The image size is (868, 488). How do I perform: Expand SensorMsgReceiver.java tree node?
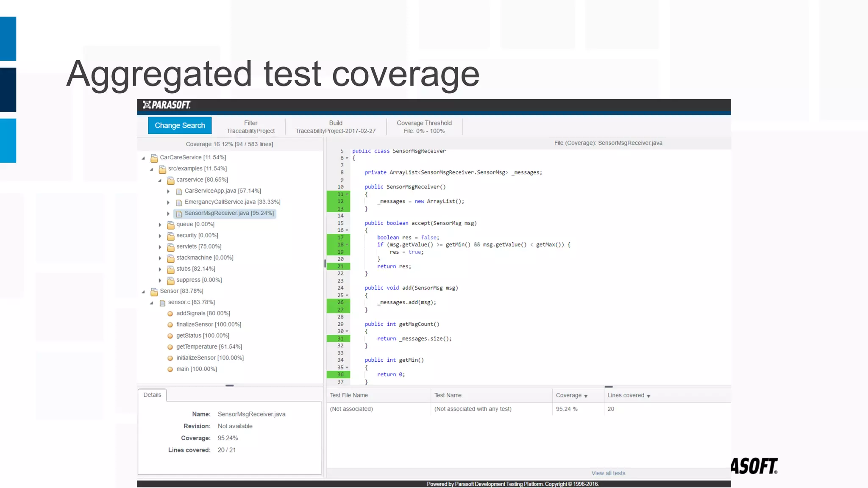[168, 213]
